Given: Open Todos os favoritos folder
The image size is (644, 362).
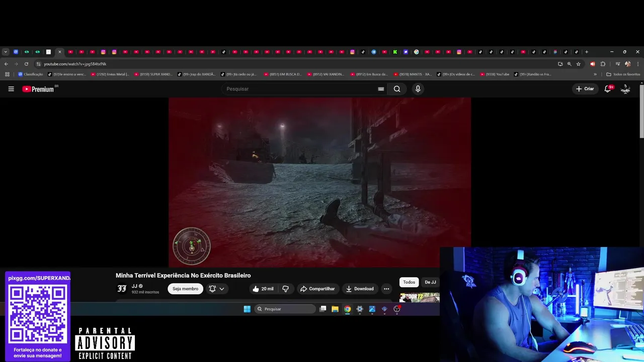Looking at the screenshot, I should point(623,74).
